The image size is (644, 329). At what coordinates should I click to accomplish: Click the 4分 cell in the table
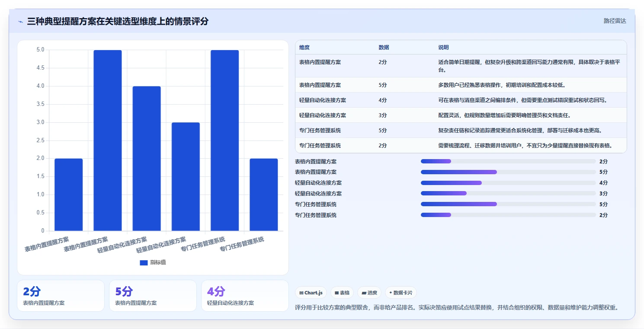(383, 100)
